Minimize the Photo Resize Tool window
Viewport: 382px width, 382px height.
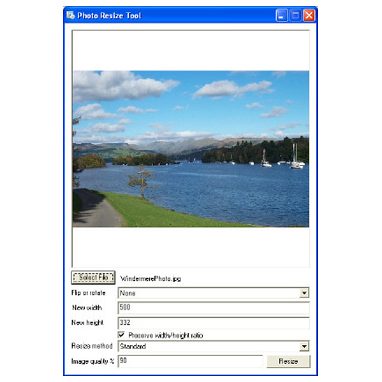tap(281, 15)
